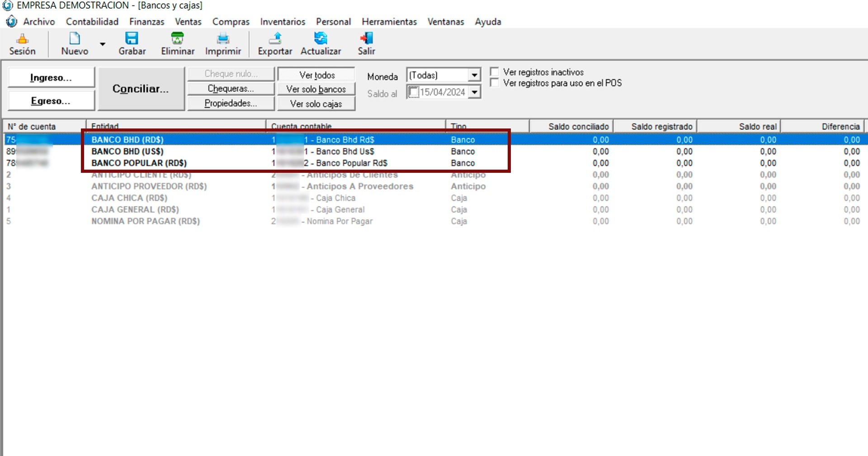Click the Ver solo bancos button
Image resolution: width=868 pixels, height=456 pixels.
click(x=316, y=89)
